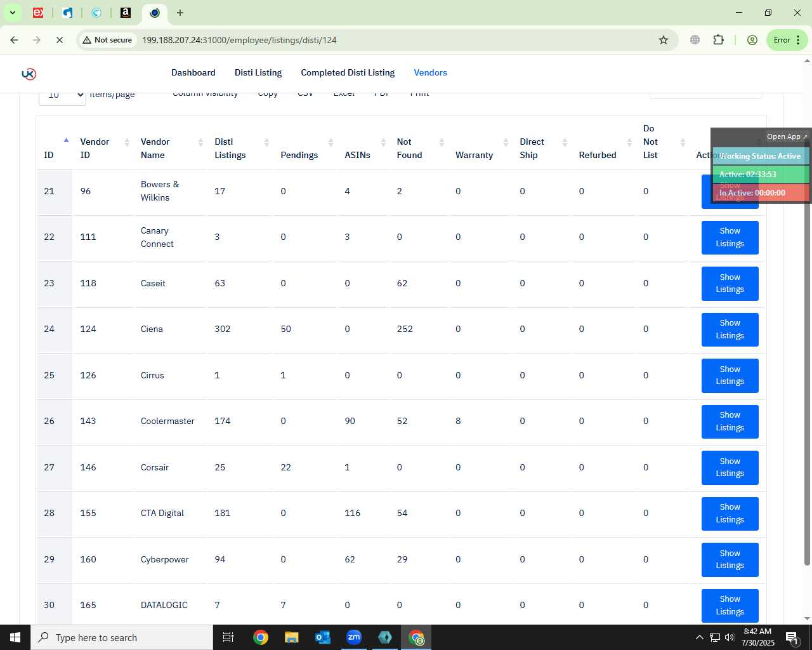
Task: Show Listings for Coolermaster vendor
Action: (x=730, y=421)
